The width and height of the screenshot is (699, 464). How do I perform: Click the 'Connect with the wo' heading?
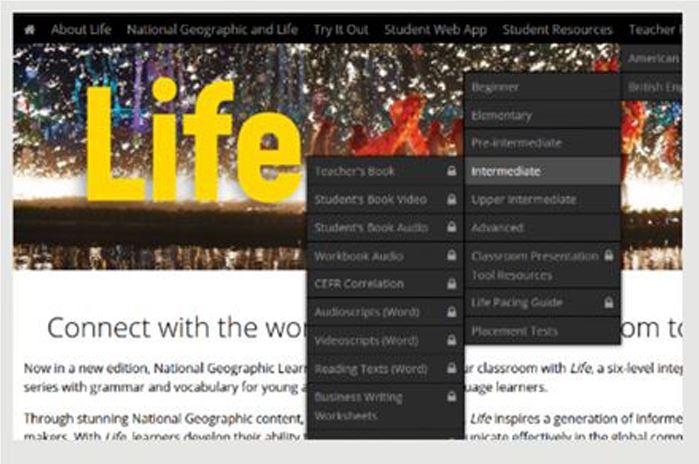click(177, 328)
